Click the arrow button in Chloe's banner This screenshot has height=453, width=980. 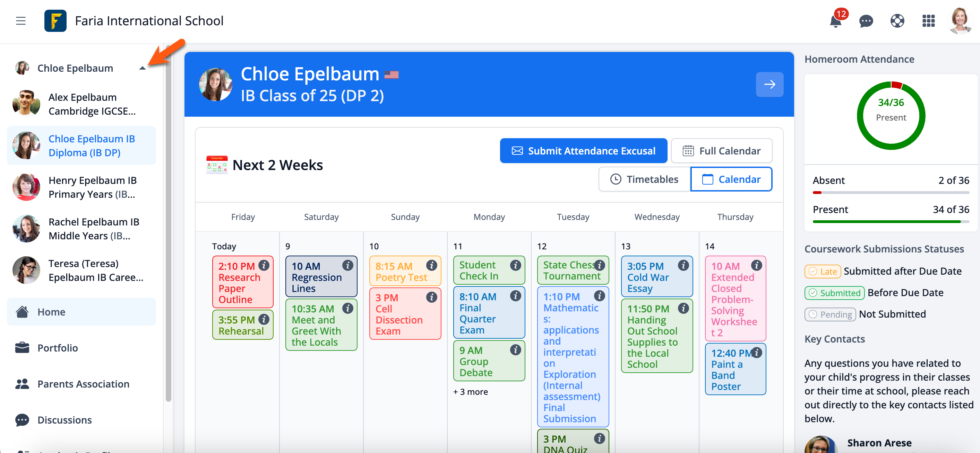[769, 85]
